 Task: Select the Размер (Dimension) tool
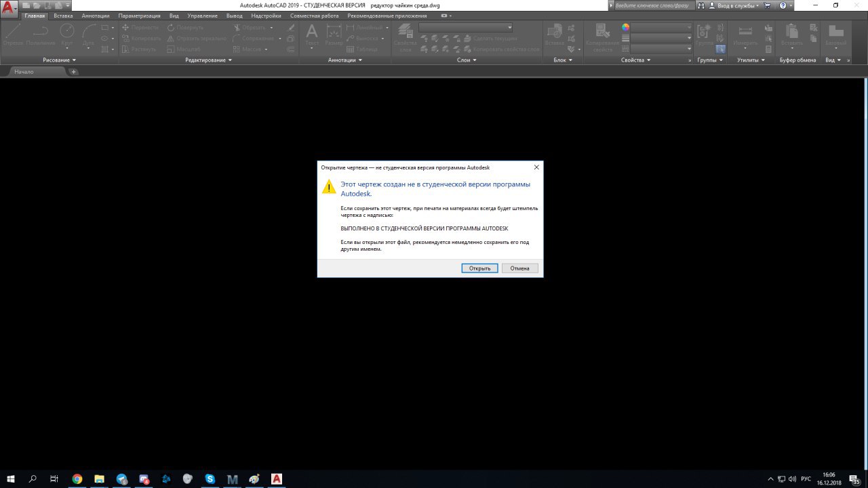pyautogui.click(x=334, y=35)
